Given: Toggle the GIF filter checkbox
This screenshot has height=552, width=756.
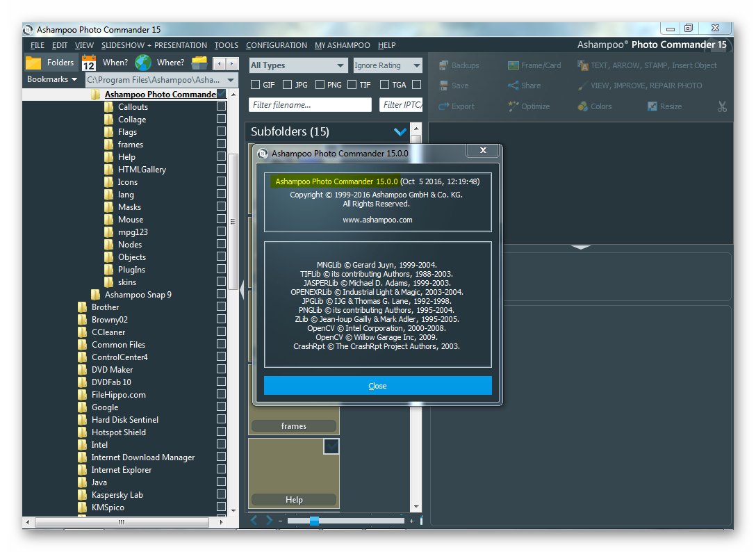Looking at the screenshot, I should (x=256, y=84).
